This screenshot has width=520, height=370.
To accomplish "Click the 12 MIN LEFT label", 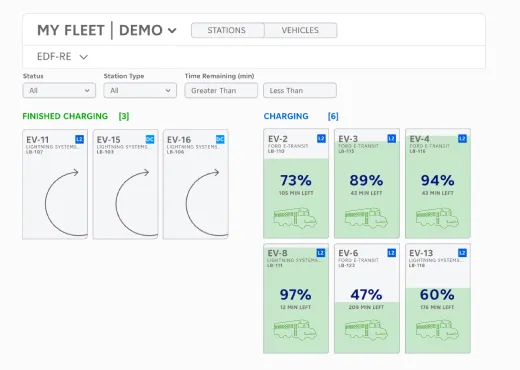I will tap(295, 307).
